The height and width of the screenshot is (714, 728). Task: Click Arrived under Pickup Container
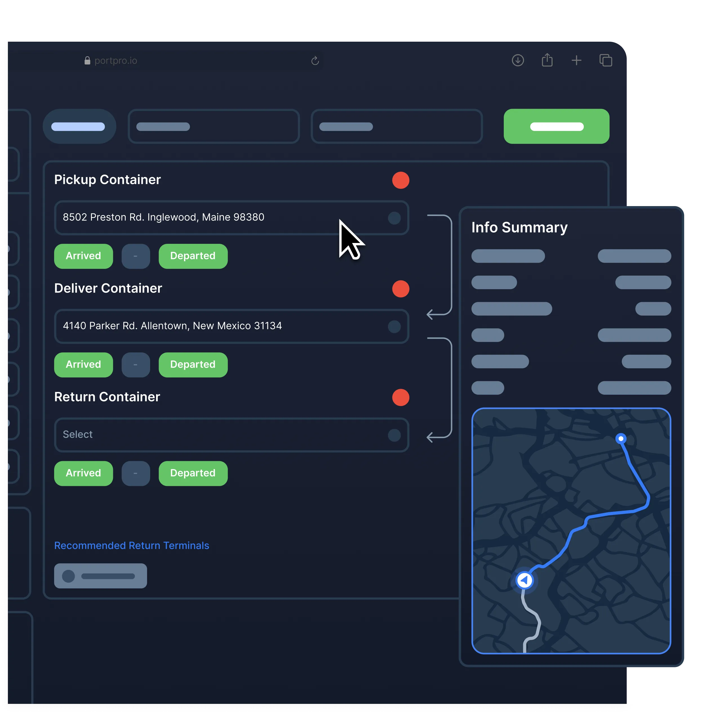click(x=83, y=256)
